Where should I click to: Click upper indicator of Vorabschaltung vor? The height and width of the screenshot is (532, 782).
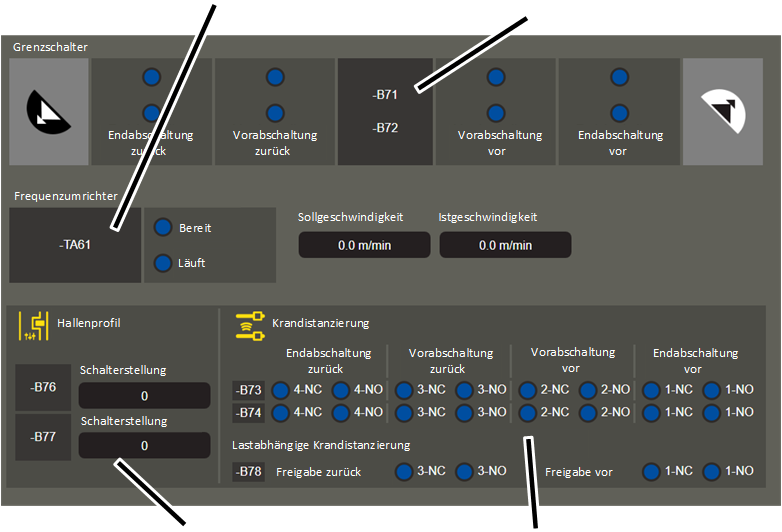click(x=497, y=77)
